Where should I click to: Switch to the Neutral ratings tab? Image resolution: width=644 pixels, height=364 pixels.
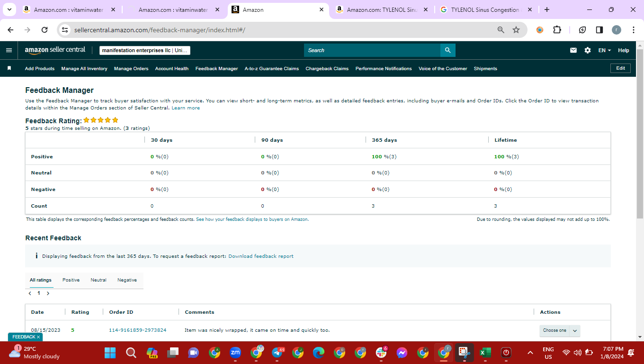click(98, 280)
